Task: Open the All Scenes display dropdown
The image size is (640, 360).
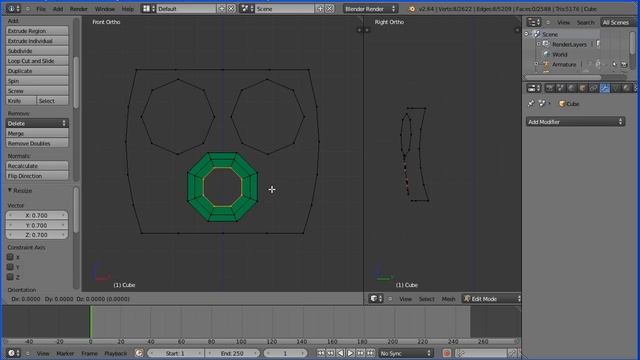Action: pyautogui.click(x=617, y=22)
